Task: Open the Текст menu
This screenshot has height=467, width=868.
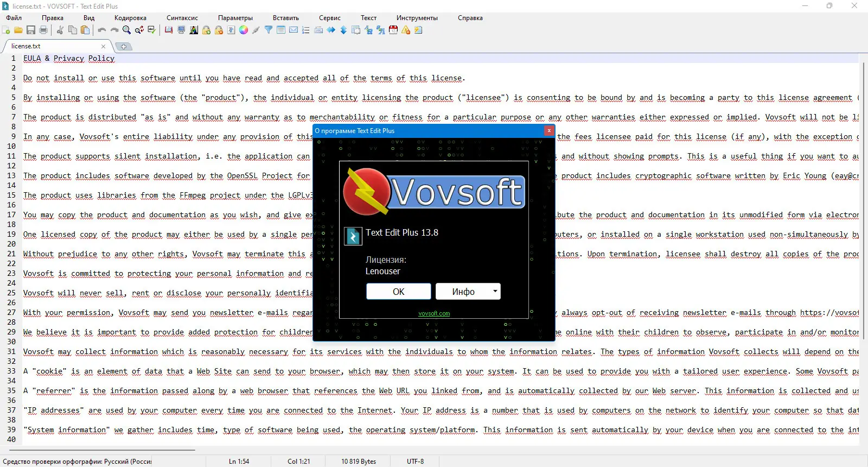Action: pos(369,18)
